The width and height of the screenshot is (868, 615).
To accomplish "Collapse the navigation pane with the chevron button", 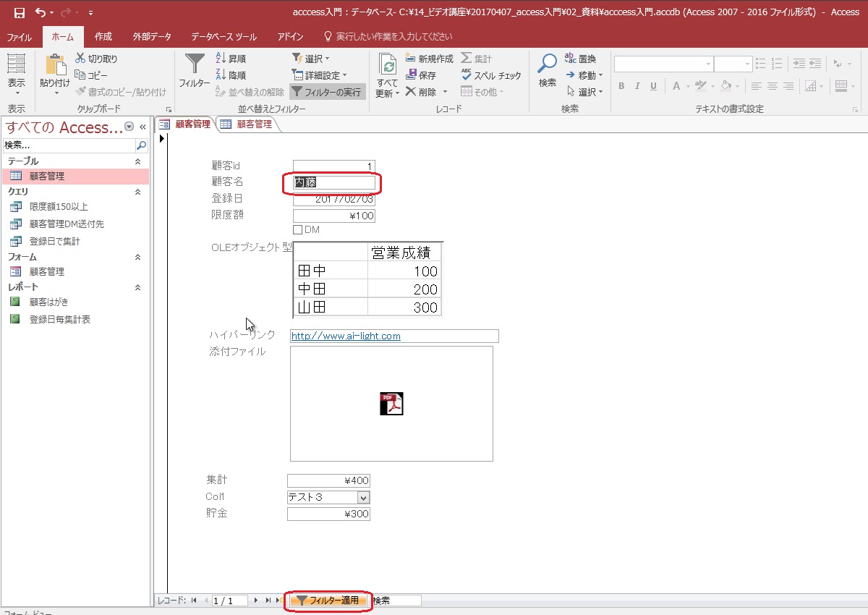I will coord(142,127).
